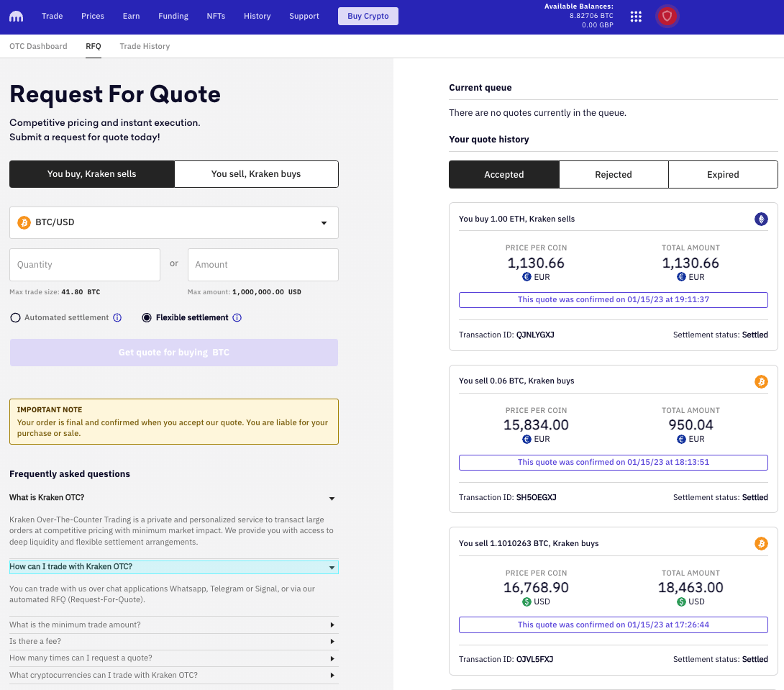Click the Kraken logo icon
Viewport: 784px width, 690px height.
[x=16, y=16]
